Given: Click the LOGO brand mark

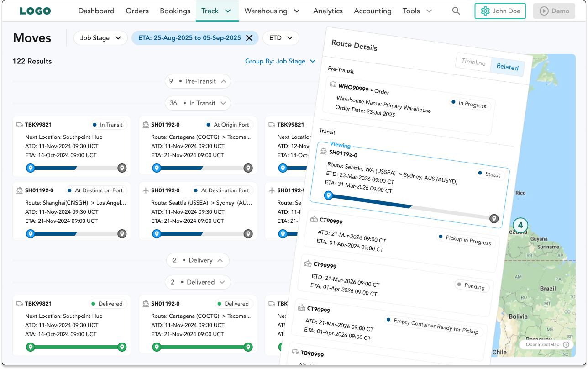Looking at the screenshot, I should click(35, 11).
